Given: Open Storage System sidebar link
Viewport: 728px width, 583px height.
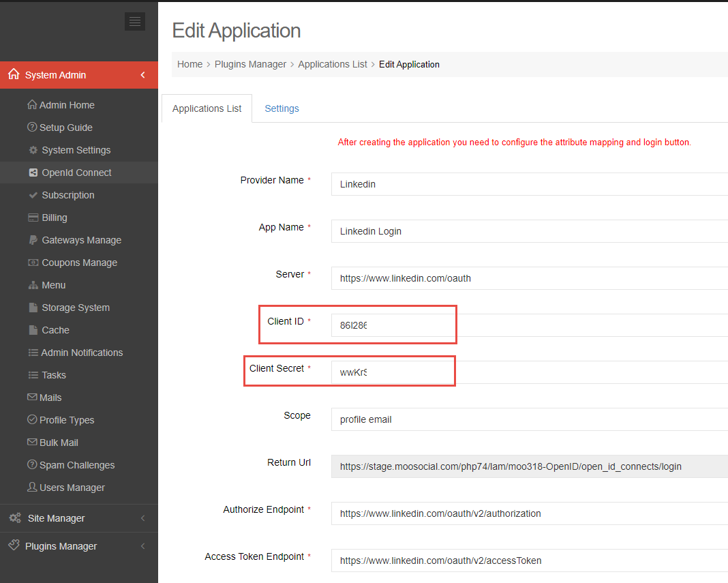Looking at the screenshot, I should pyautogui.click(x=76, y=308).
